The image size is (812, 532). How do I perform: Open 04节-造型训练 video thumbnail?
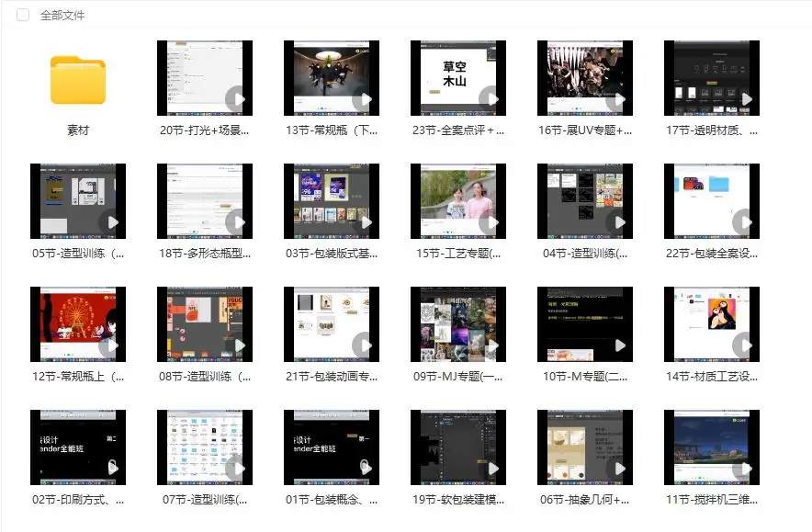click(584, 201)
